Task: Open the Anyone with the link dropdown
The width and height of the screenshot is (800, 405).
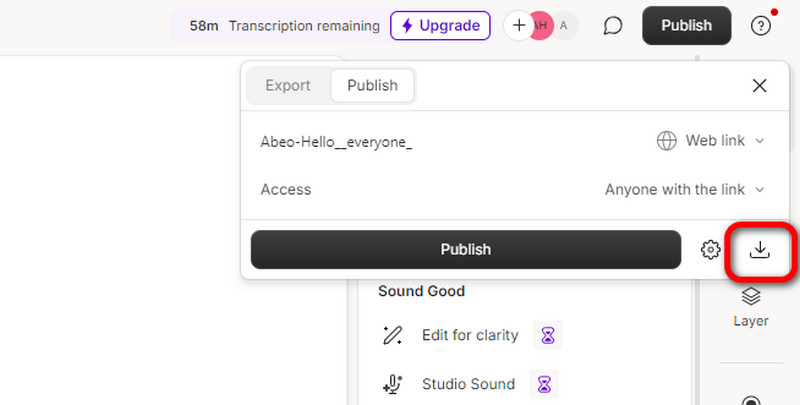Action: coord(684,189)
